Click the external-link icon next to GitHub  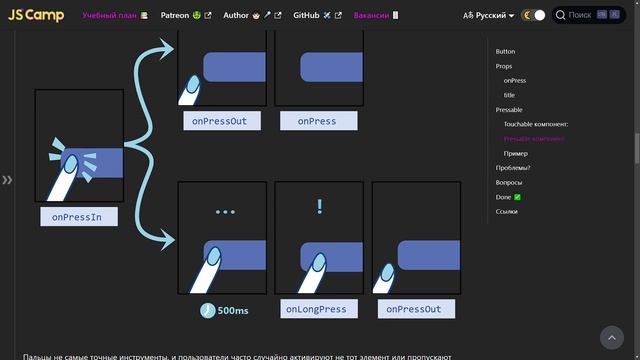[x=338, y=16]
